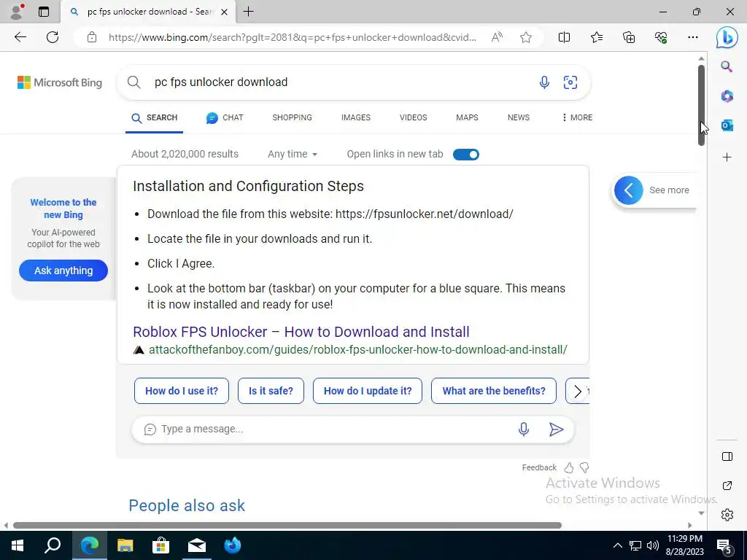The height and width of the screenshot is (560, 747).
Task: Open Roblox FPS Unlocker article link
Action: [x=301, y=332]
